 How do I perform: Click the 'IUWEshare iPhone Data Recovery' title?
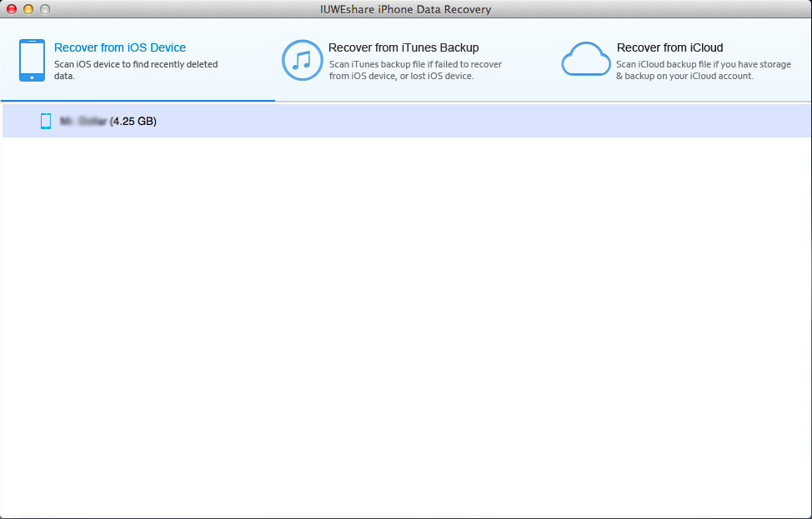coord(405,9)
